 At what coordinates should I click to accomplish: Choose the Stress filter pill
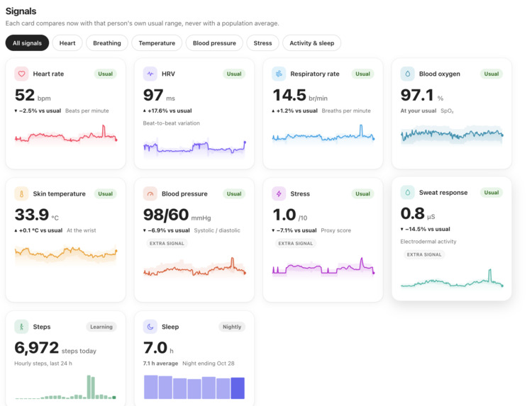262,43
